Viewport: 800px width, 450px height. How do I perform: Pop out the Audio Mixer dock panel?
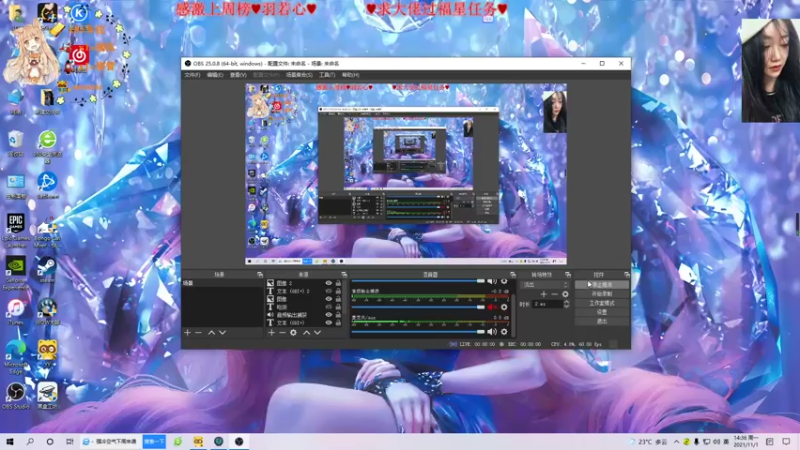pos(513,274)
